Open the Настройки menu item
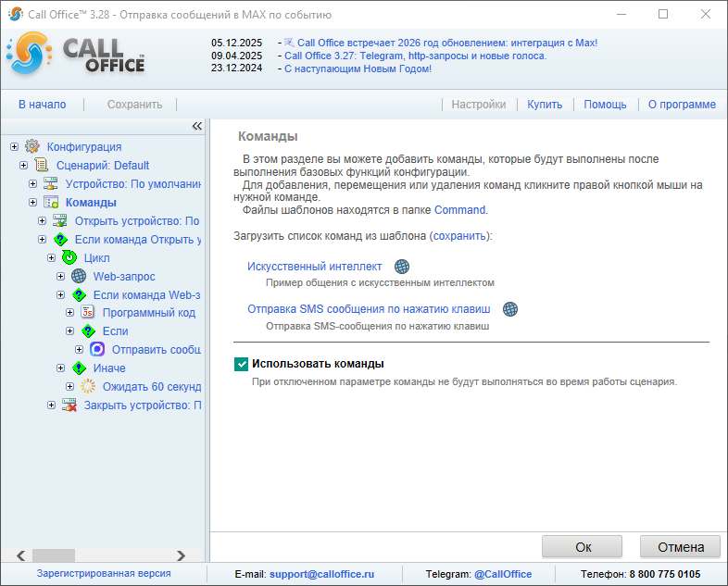Image resolution: width=728 pixels, height=586 pixels. coord(478,105)
